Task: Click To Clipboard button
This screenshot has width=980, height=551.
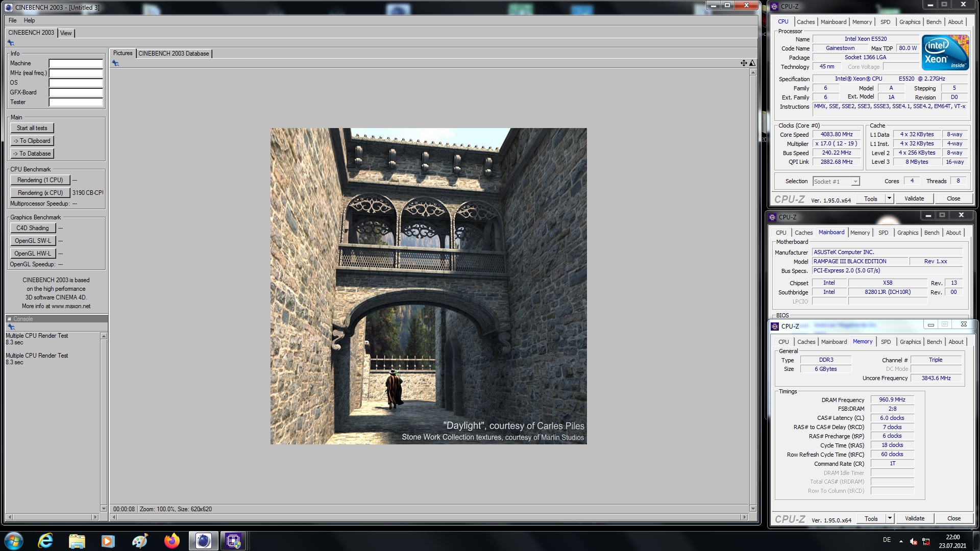Action: (32, 141)
